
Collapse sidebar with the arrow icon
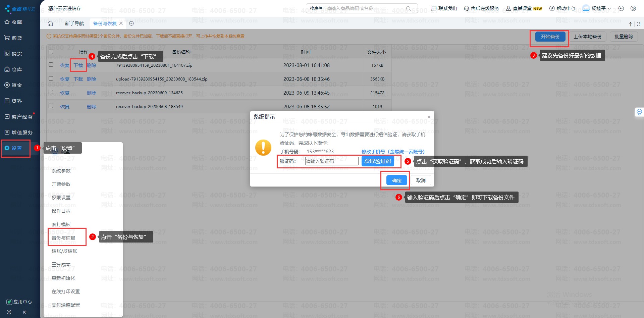tap(25, 312)
